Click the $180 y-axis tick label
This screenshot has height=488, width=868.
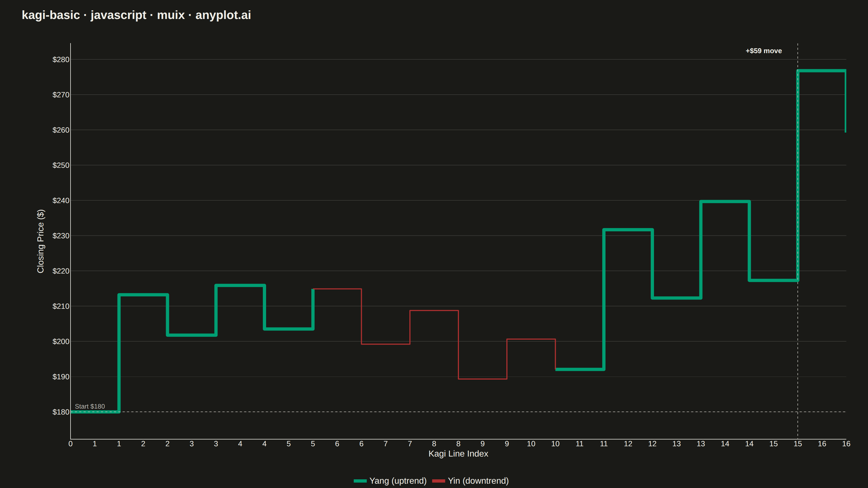pyautogui.click(x=61, y=412)
